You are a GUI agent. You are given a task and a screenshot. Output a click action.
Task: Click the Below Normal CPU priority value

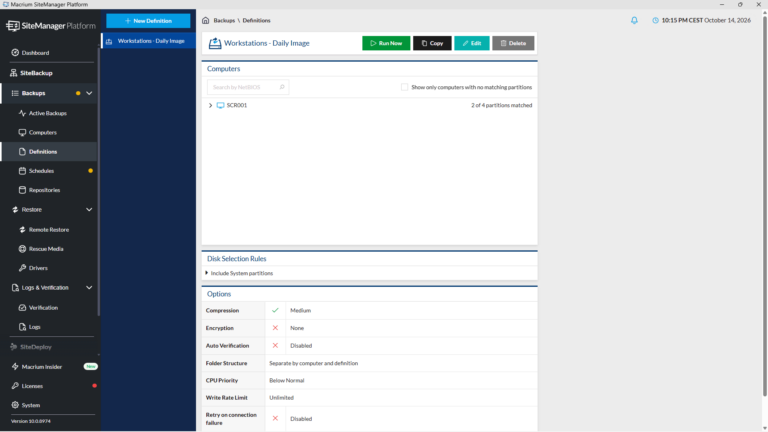(x=287, y=381)
